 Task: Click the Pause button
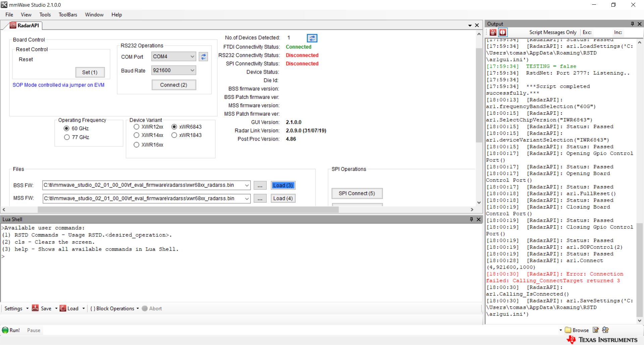tap(34, 330)
